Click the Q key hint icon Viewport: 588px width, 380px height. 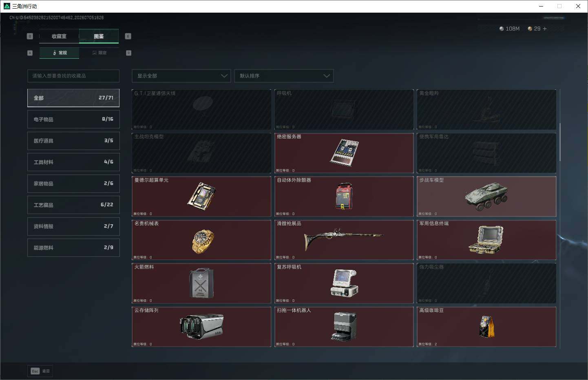[x=30, y=36]
